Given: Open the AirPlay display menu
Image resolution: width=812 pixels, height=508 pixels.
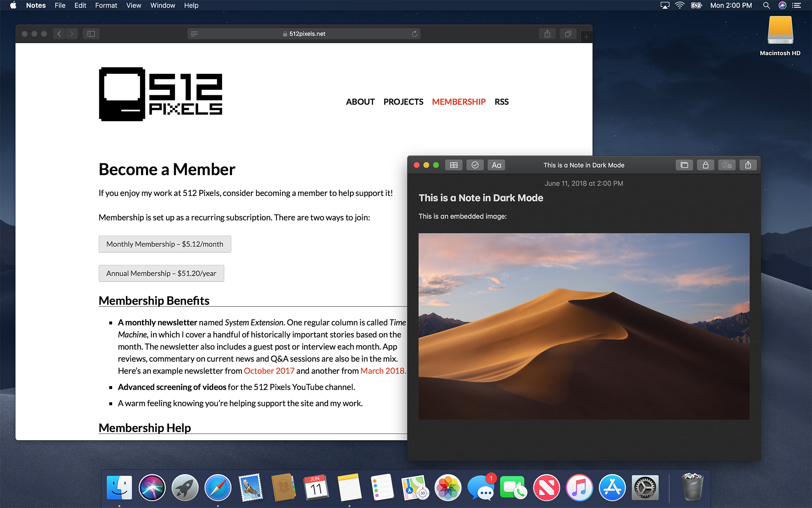Looking at the screenshot, I should coord(665,5).
